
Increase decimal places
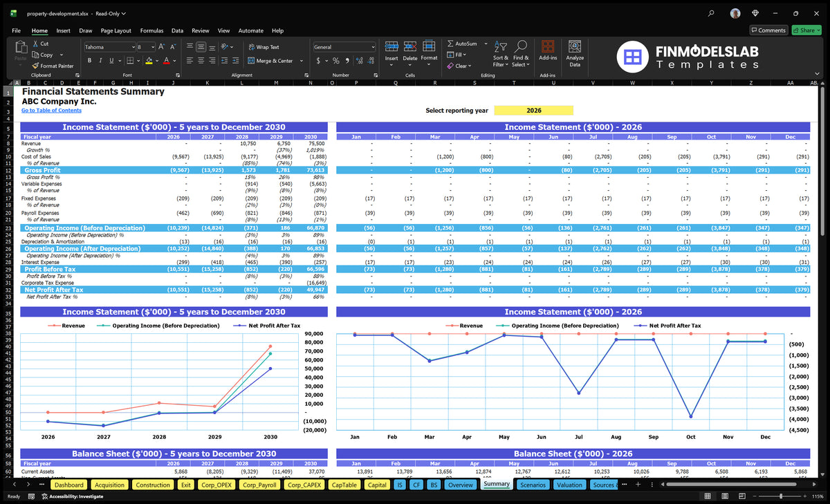click(360, 61)
